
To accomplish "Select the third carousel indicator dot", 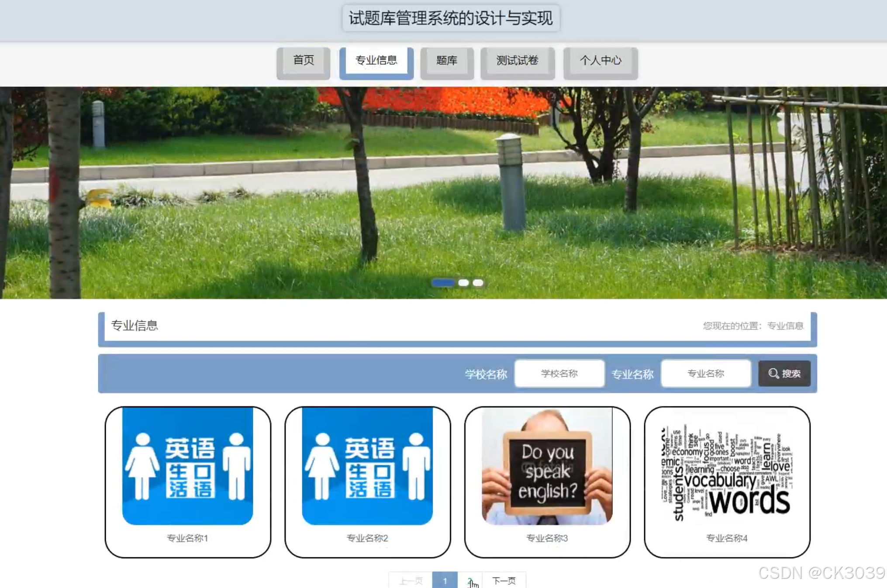I will tap(478, 282).
